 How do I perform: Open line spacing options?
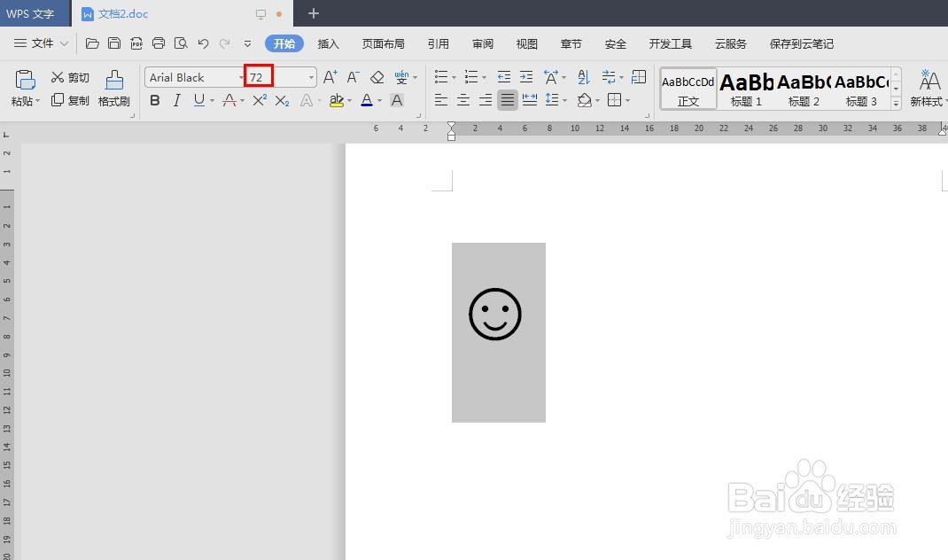(552, 100)
